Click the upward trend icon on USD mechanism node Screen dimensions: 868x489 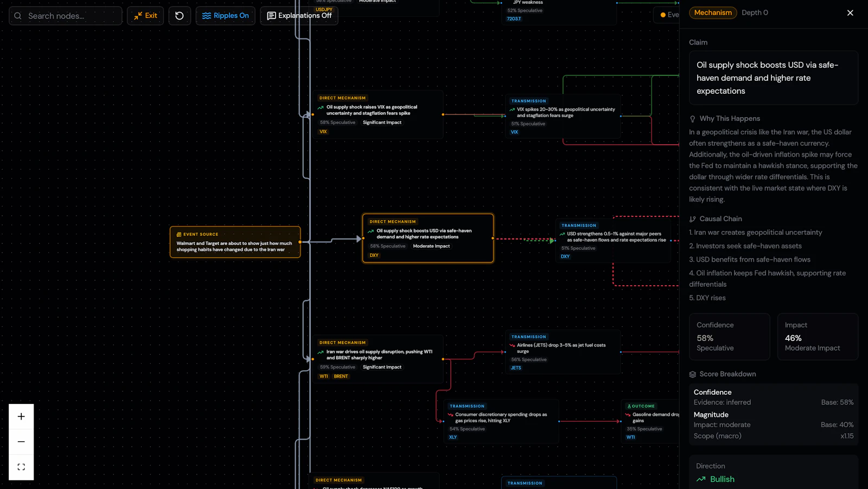371,231
